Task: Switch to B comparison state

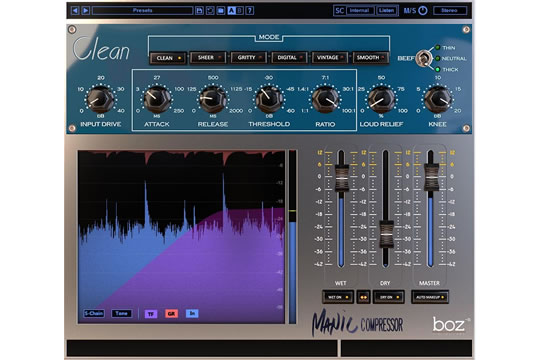Action: click(240, 11)
